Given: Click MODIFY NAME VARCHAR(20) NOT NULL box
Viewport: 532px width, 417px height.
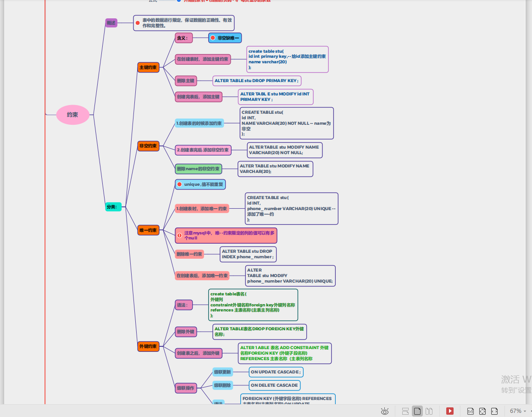Looking at the screenshot, I should tap(285, 150).
